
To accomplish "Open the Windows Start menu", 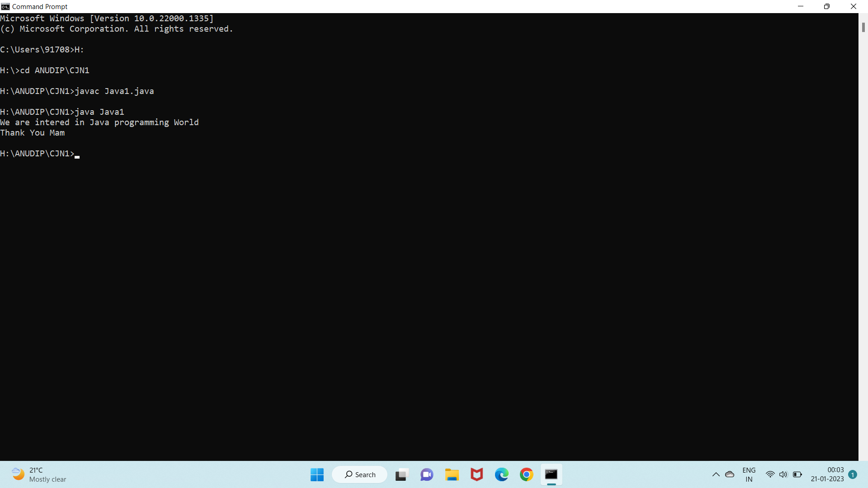I will pyautogui.click(x=317, y=474).
